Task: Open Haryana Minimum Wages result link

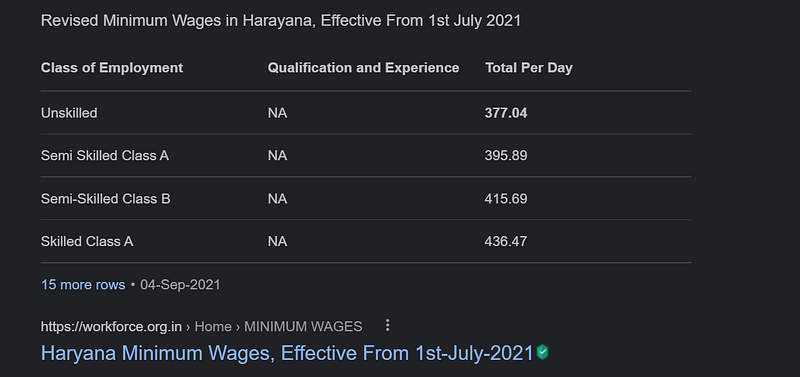Action: coord(287,353)
